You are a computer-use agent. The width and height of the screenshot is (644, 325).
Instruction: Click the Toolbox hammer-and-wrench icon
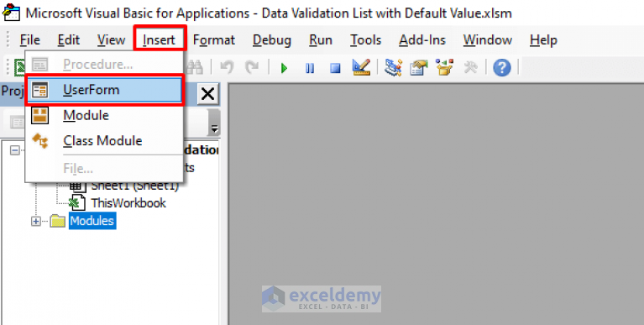click(x=470, y=67)
